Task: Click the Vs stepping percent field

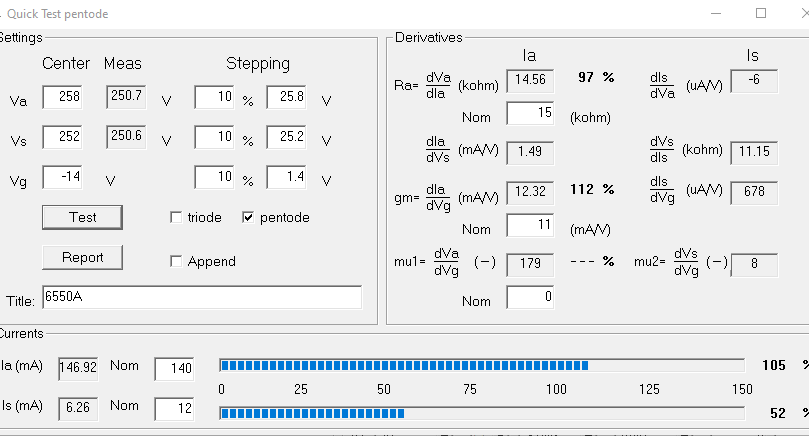Action: pos(214,138)
